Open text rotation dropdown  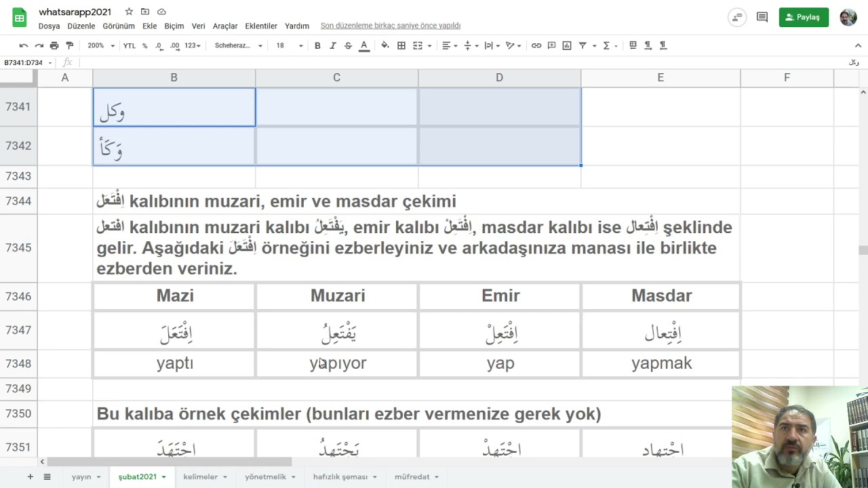point(514,45)
